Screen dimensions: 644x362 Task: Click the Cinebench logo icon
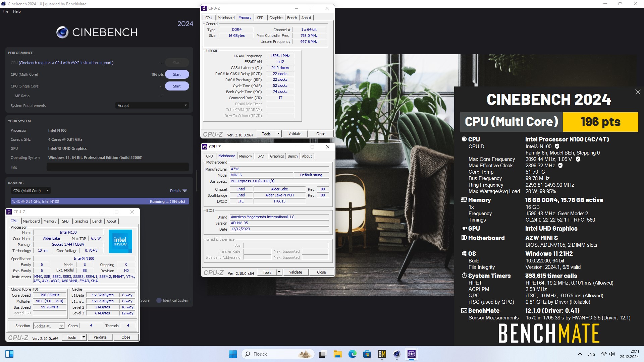tap(62, 32)
